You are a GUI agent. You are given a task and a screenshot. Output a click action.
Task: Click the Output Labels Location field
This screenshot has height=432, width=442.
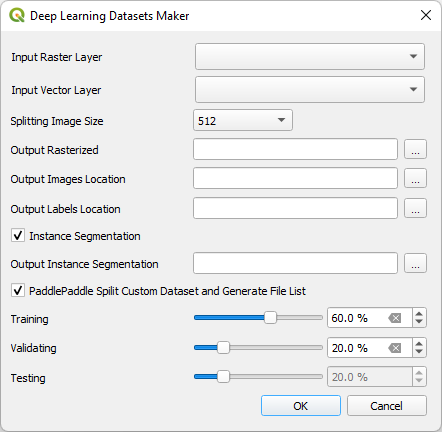(295, 208)
